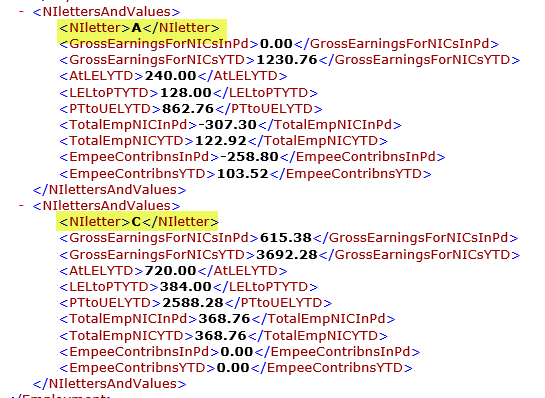The height and width of the screenshot is (398, 545).
Task: Click the TotalEmpNICYTD value 122.92
Action: point(221,141)
